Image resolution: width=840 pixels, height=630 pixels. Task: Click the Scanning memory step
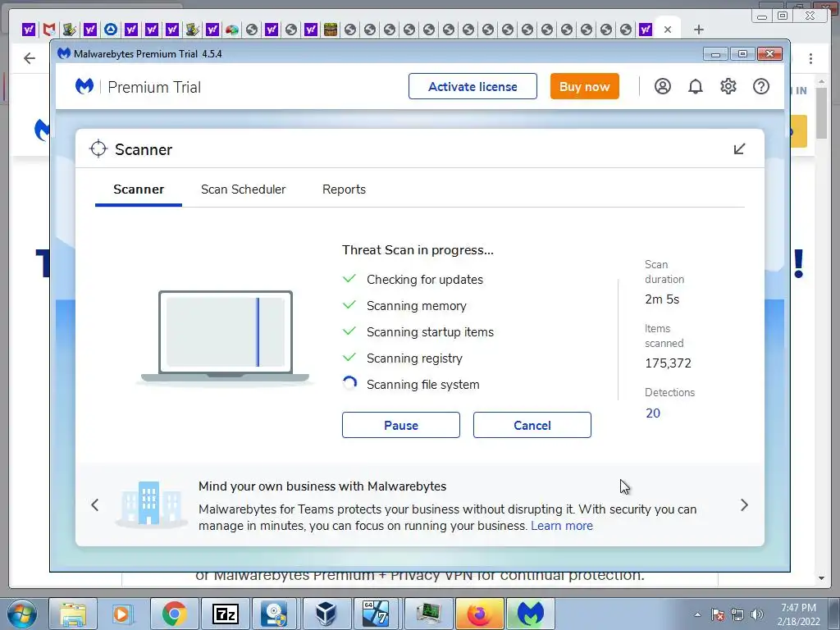click(416, 306)
